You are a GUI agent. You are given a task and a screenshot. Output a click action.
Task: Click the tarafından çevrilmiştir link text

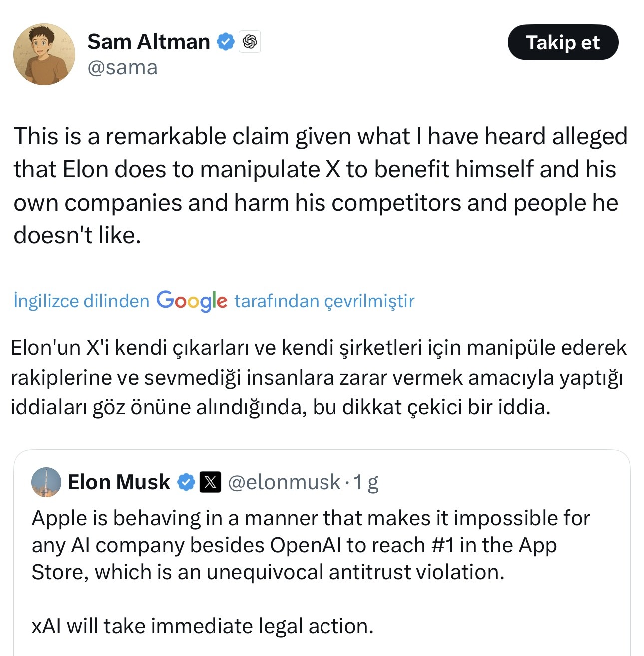click(x=324, y=301)
